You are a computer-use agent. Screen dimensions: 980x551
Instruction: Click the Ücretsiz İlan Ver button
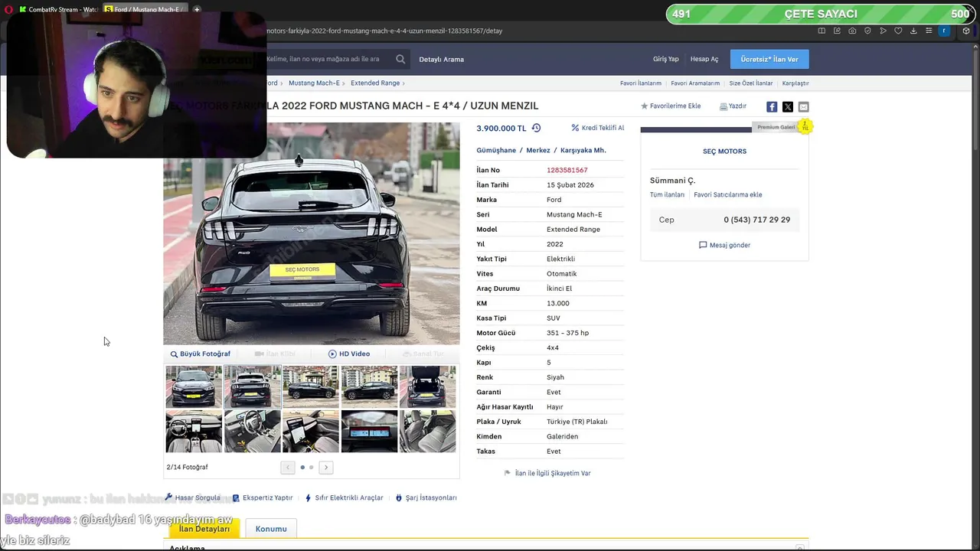pyautogui.click(x=769, y=59)
